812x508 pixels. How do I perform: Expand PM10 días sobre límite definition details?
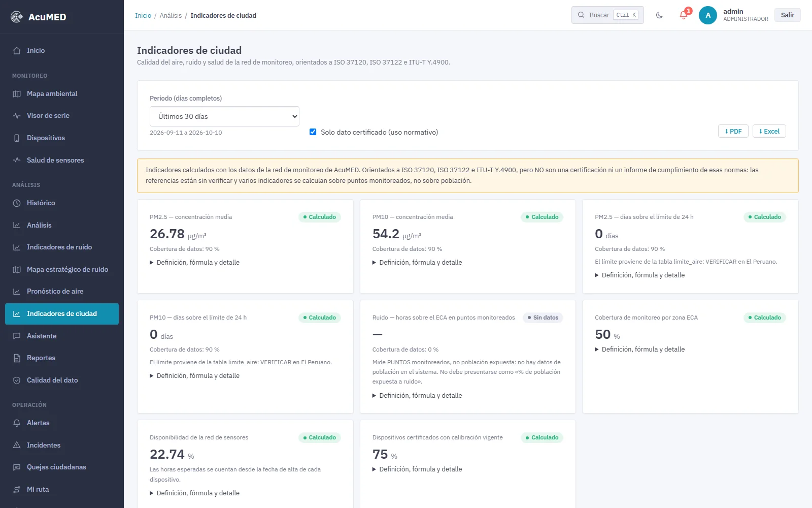194,376
